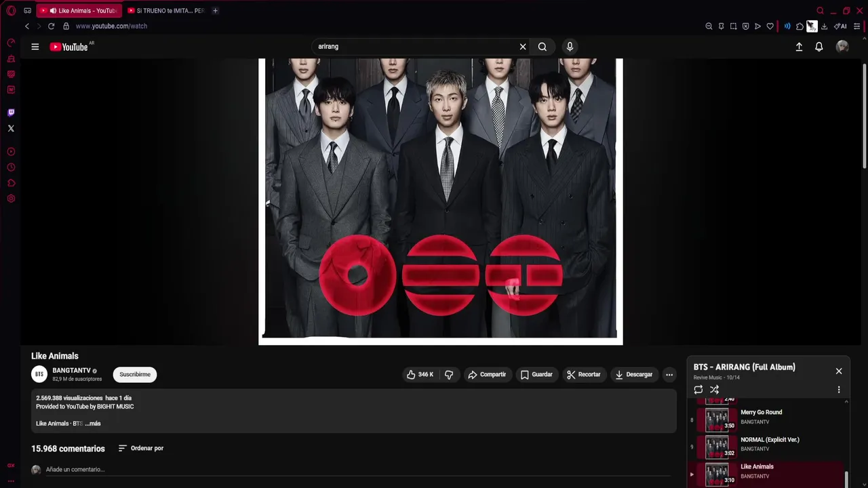
Task: Open more actions ellipsis under video
Action: tap(669, 375)
